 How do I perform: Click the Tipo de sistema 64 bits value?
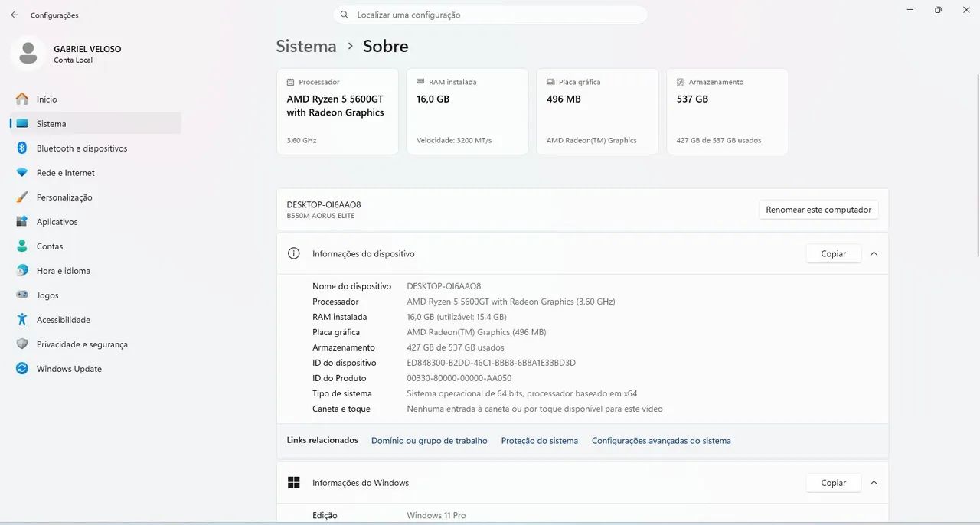pyautogui.click(x=521, y=393)
